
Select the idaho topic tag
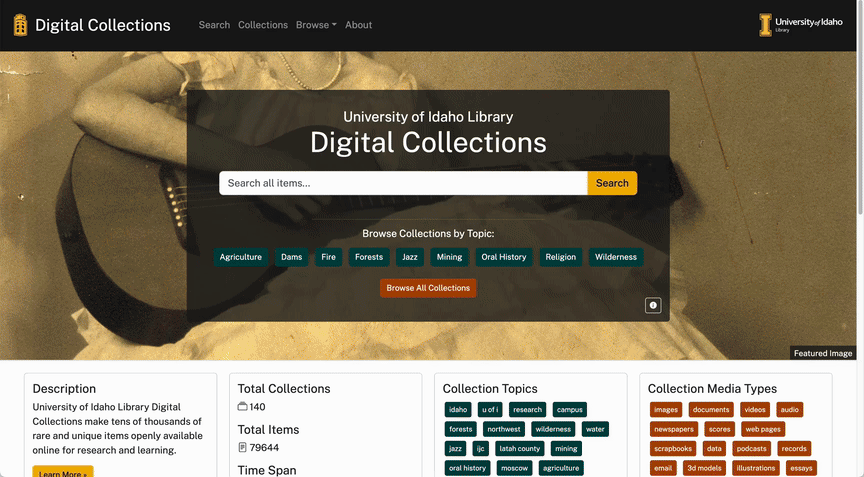coord(458,410)
